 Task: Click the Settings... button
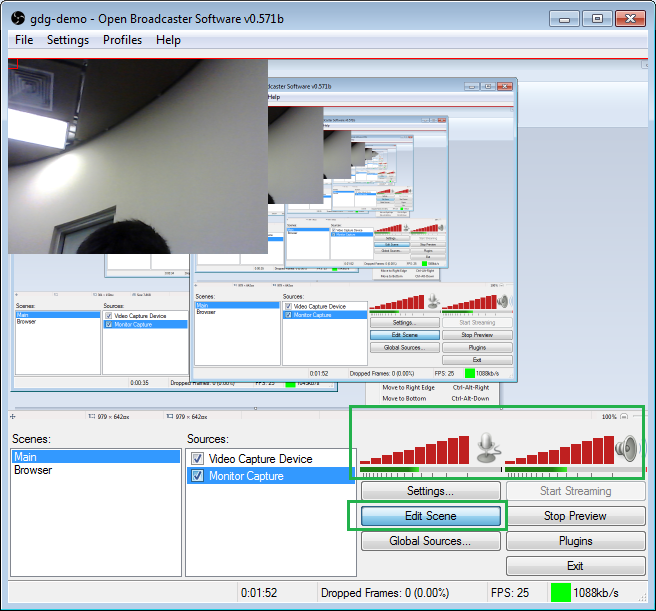[x=430, y=491]
